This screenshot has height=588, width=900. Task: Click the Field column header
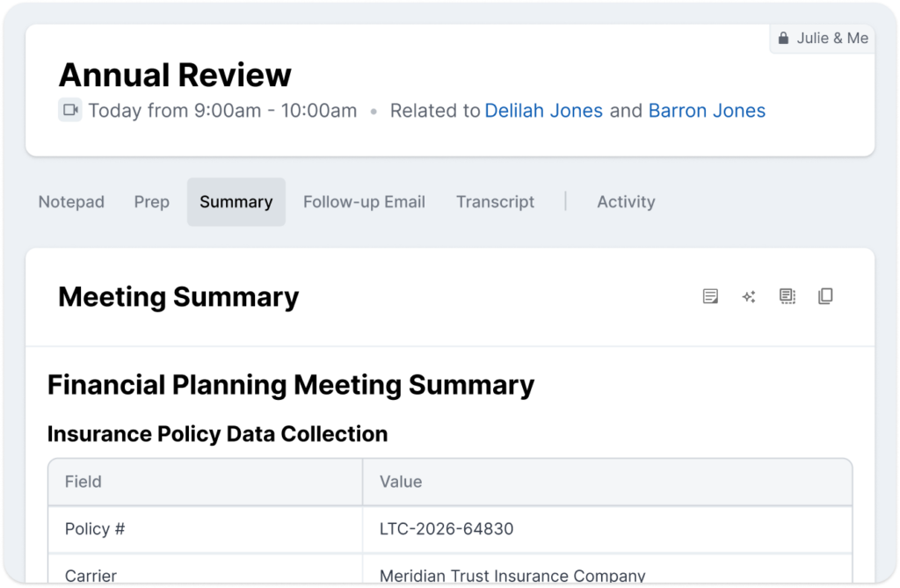click(206, 482)
